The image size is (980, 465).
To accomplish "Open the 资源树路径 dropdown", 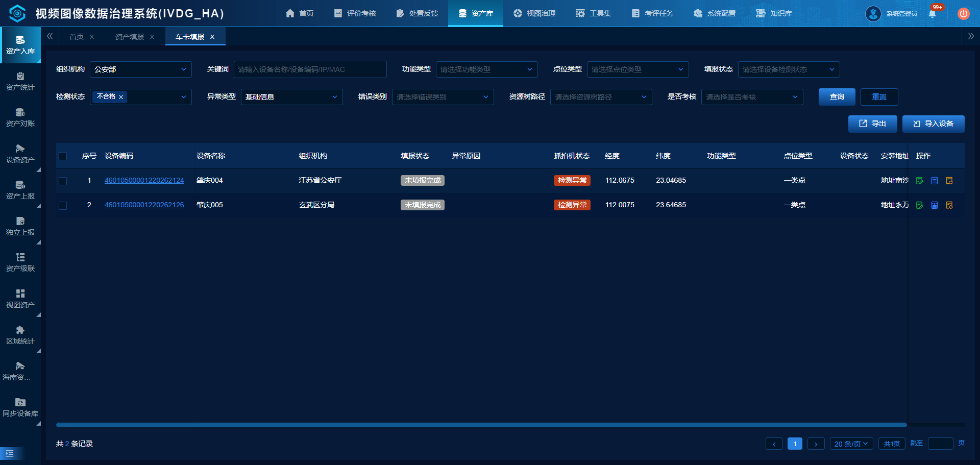I will coord(601,97).
